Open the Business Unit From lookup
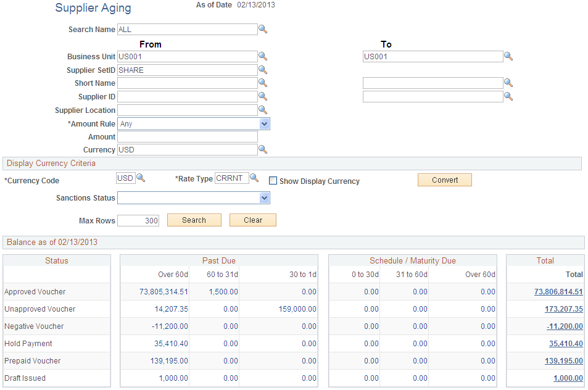Screen dimensions: 588x390 click(263, 56)
